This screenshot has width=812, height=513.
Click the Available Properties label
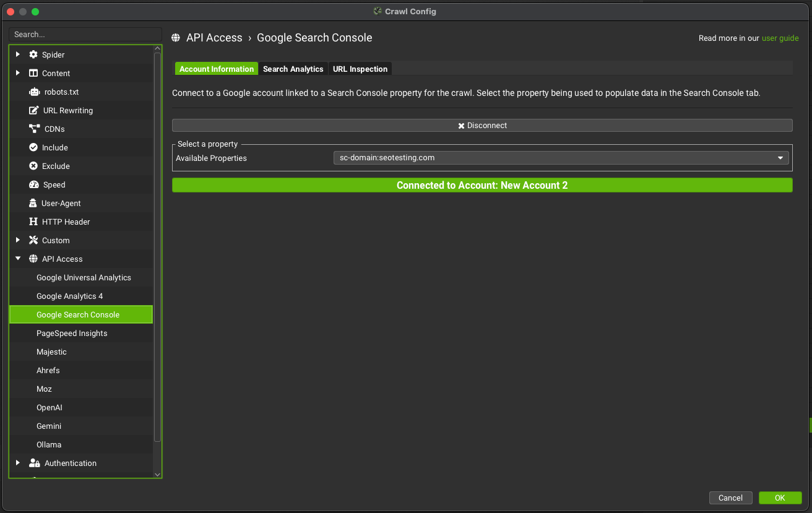[x=211, y=158]
